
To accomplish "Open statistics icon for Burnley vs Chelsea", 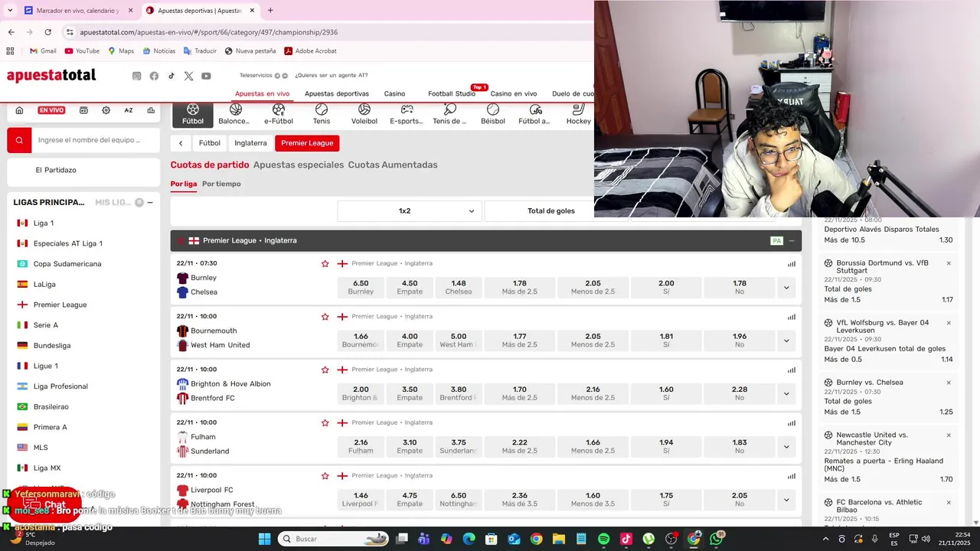I will click(x=792, y=264).
